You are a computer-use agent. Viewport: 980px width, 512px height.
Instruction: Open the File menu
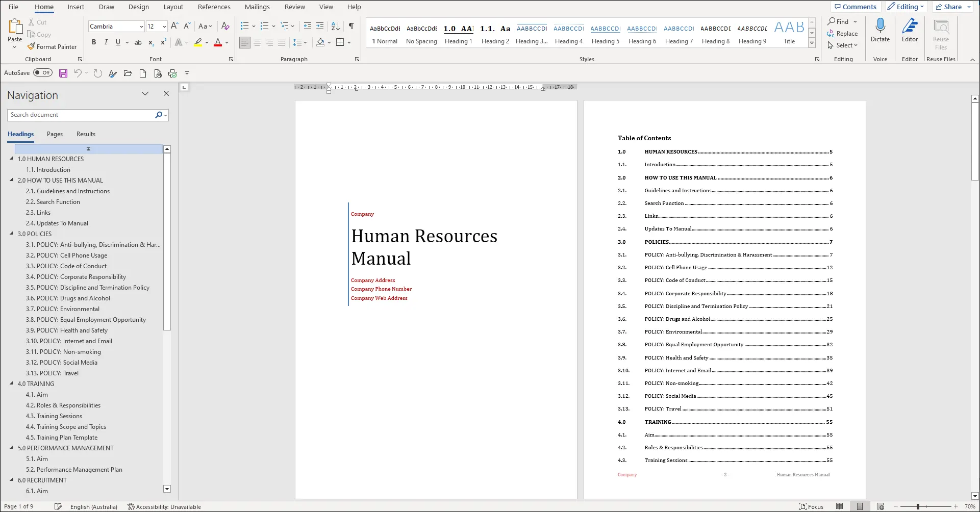pos(13,7)
